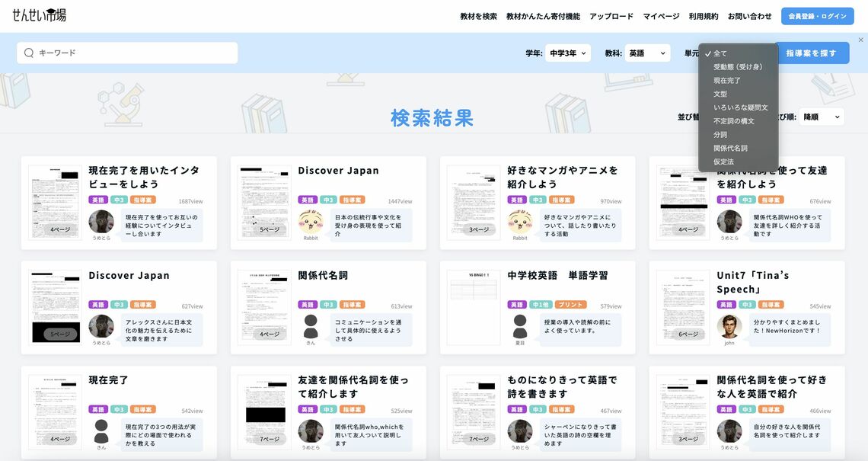This screenshot has width=868, height=461.
Task: Click Rabbit avatar on 好きなマンガやアニメ card
Action: (x=520, y=222)
